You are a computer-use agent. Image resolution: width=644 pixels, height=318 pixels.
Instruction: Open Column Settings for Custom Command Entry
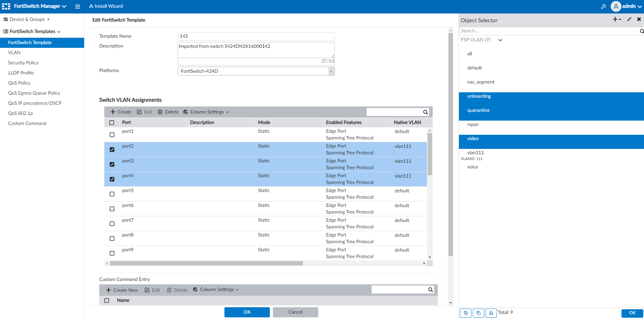point(216,290)
